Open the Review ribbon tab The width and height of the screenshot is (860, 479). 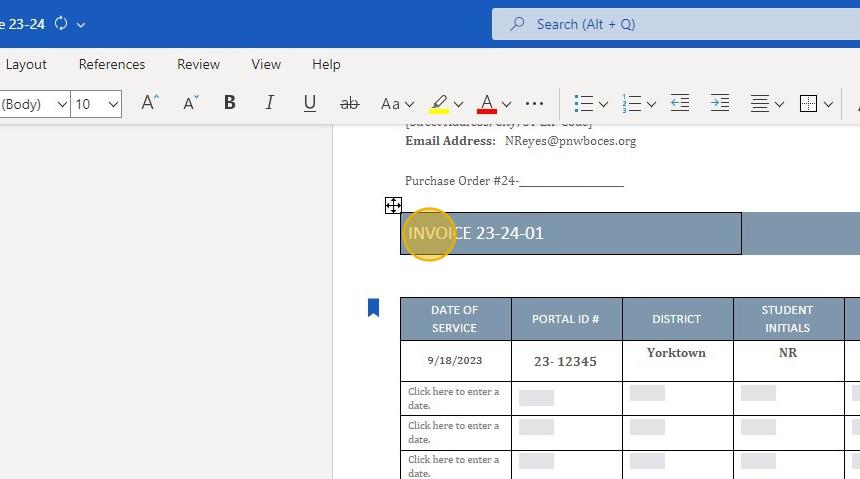[x=198, y=64]
